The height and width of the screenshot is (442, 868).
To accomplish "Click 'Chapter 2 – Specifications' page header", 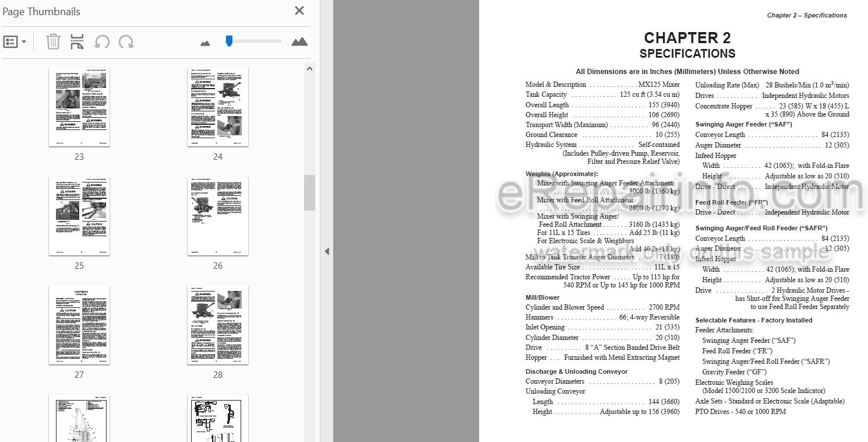I will 807,15.
